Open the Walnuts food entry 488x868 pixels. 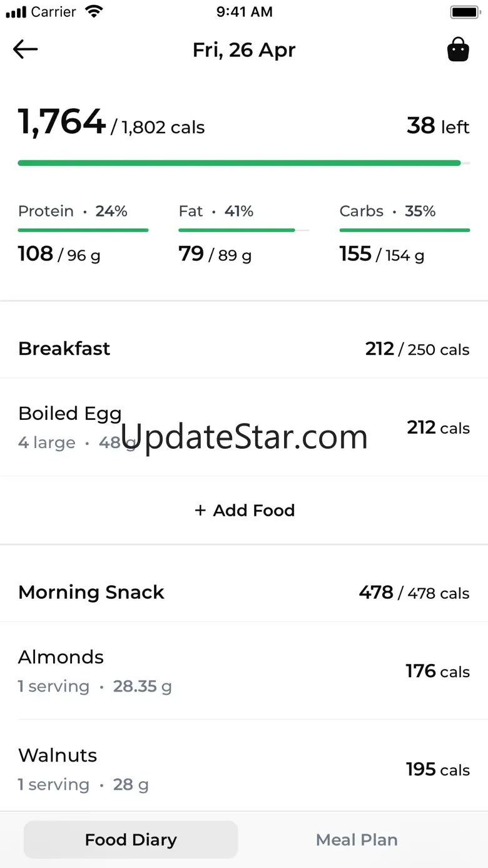tap(244, 769)
